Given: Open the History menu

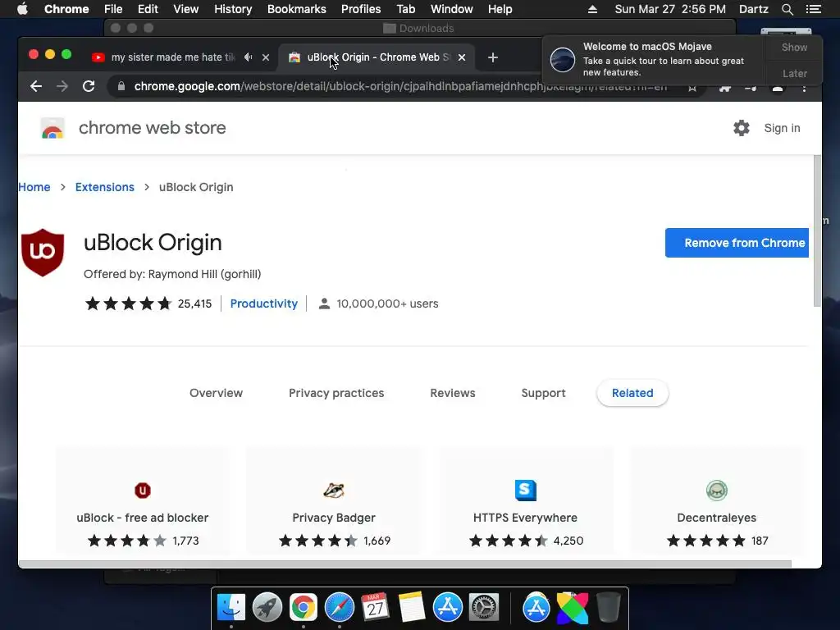Looking at the screenshot, I should tap(233, 9).
